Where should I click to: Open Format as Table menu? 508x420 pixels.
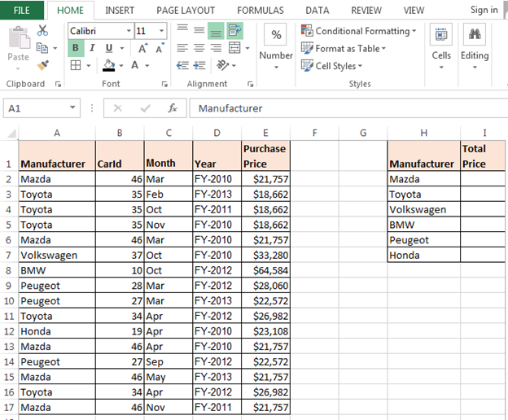pyautogui.click(x=344, y=48)
